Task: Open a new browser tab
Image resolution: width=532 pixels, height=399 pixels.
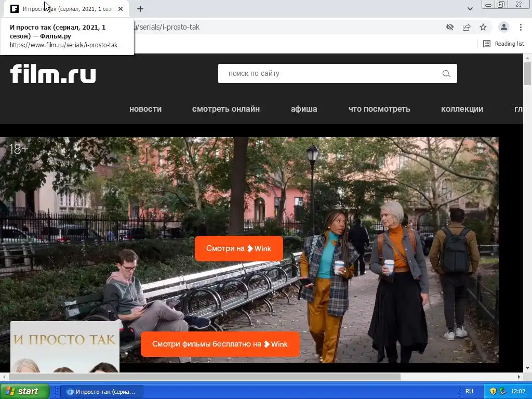Action: click(140, 9)
